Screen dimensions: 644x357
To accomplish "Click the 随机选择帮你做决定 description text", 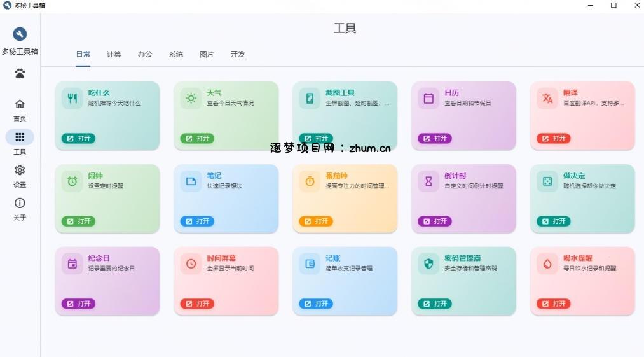I will (x=589, y=186).
